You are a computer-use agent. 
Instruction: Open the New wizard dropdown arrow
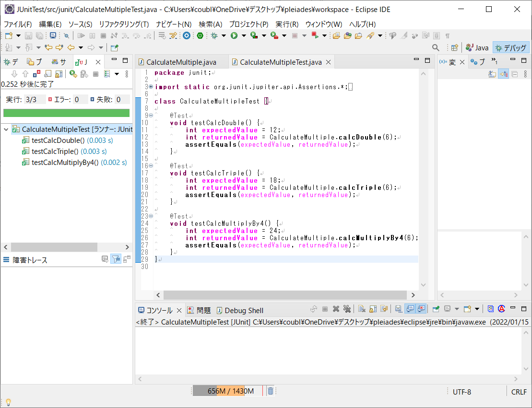point(18,35)
